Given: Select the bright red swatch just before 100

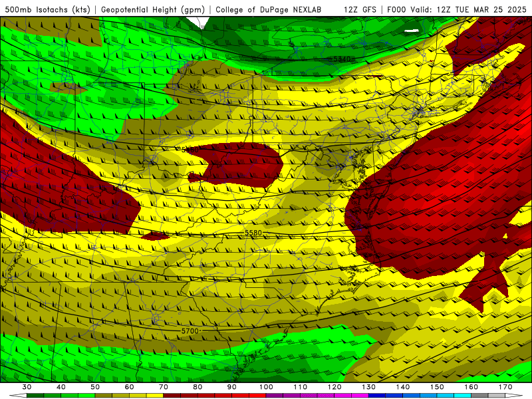Looking at the screenshot, I should pos(258,396).
